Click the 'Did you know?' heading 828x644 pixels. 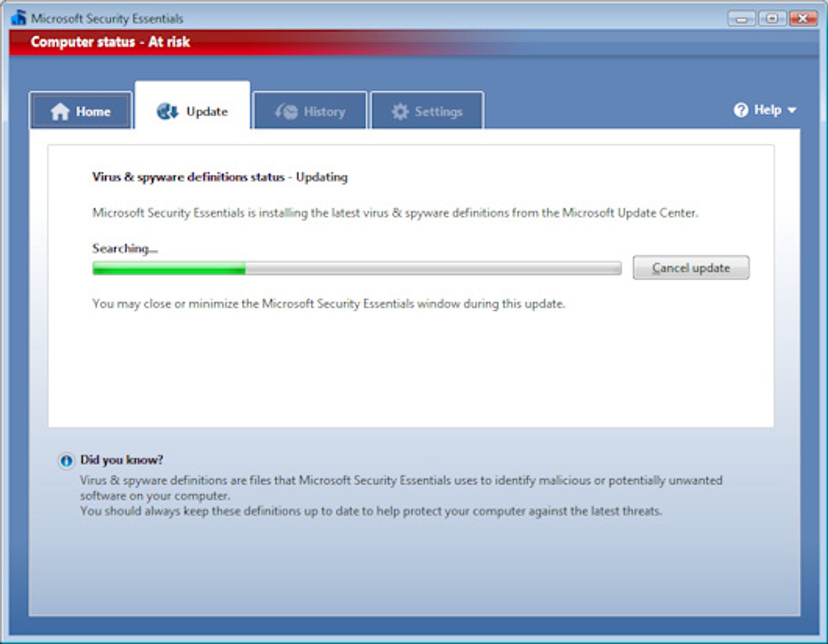coord(122,460)
